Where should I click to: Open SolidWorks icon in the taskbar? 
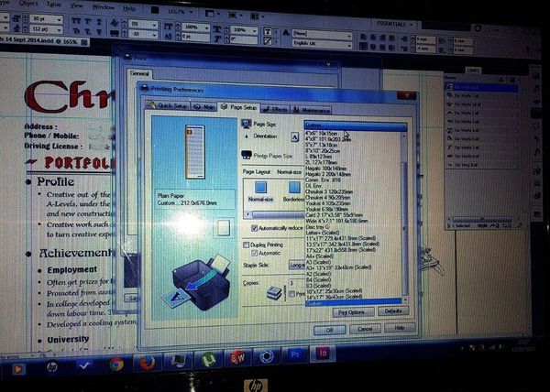(x=237, y=358)
